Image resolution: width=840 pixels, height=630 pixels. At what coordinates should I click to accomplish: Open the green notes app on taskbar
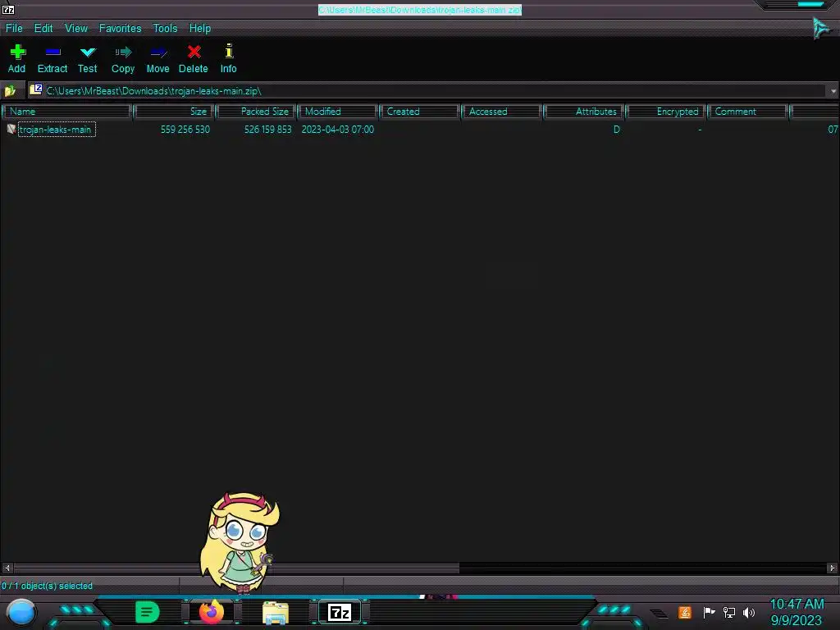(x=148, y=612)
